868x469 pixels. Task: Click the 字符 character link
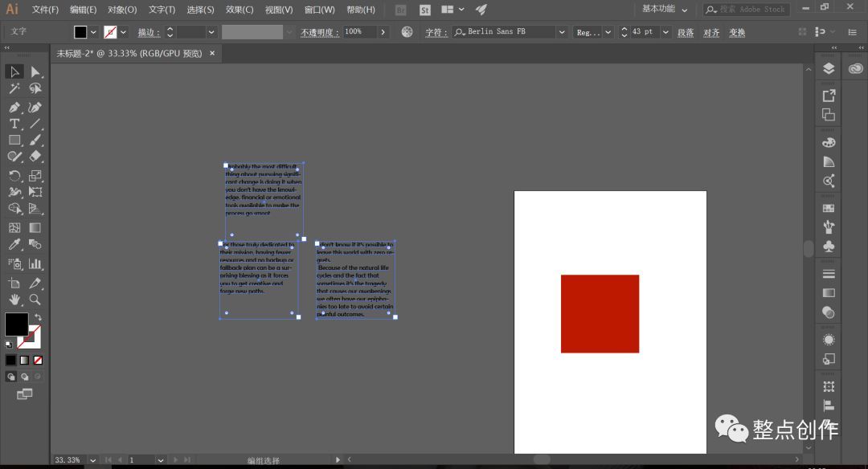click(436, 33)
